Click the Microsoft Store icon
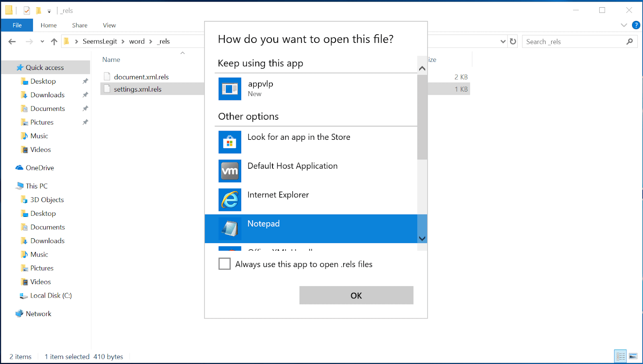The image size is (643, 364). [230, 142]
